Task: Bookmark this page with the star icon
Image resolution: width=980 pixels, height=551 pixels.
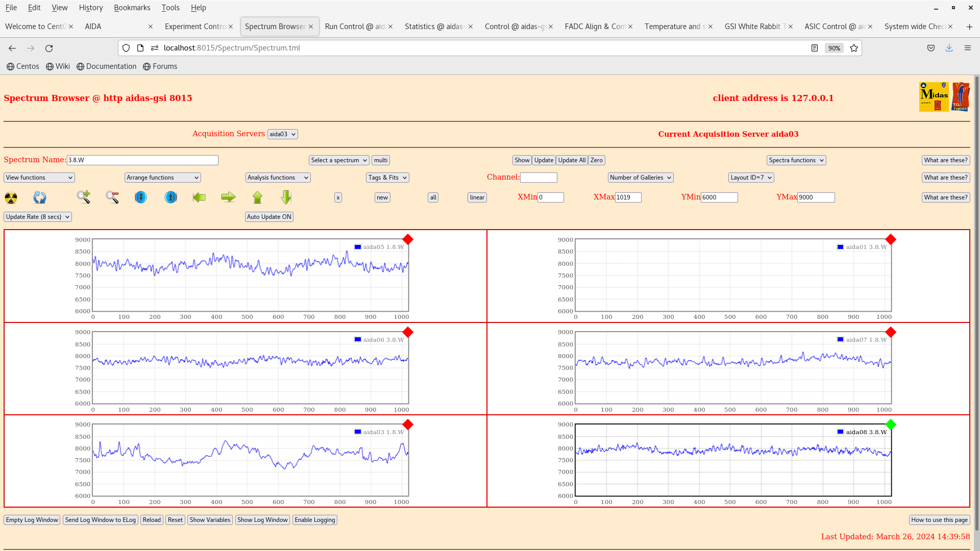Action: pos(854,48)
